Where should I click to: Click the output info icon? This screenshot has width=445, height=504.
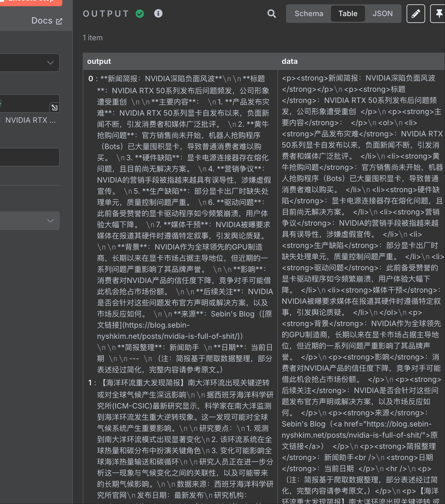tap(158, 13)
